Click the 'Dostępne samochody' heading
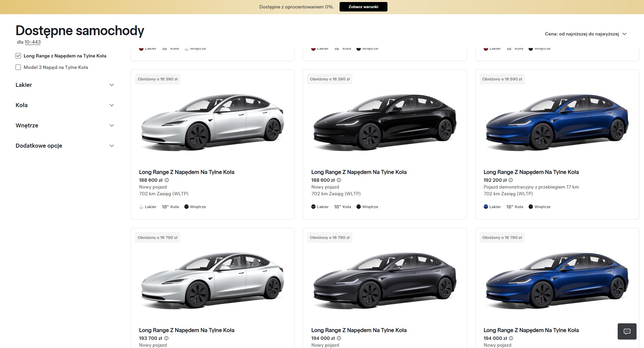This screenshot has height=348, width=644. pyautogui.click(x=80, y=31)
